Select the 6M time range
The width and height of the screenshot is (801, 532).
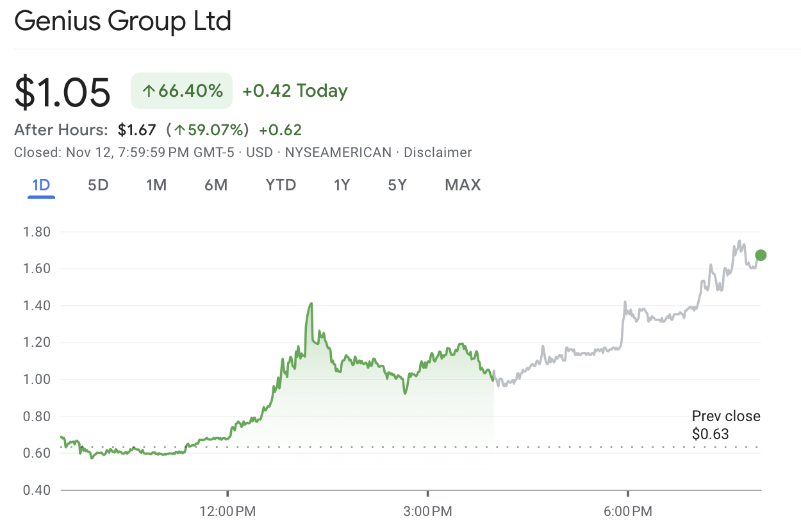coord(215,185)
